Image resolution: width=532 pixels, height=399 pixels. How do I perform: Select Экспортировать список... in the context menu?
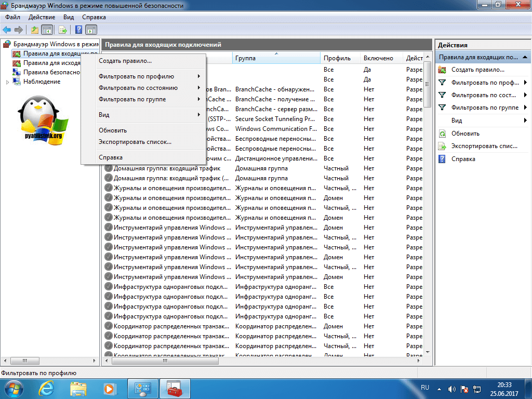(x=135, y=142)
